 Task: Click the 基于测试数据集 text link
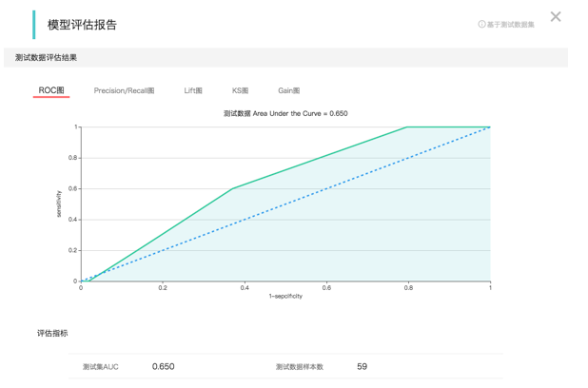point(511,25)
